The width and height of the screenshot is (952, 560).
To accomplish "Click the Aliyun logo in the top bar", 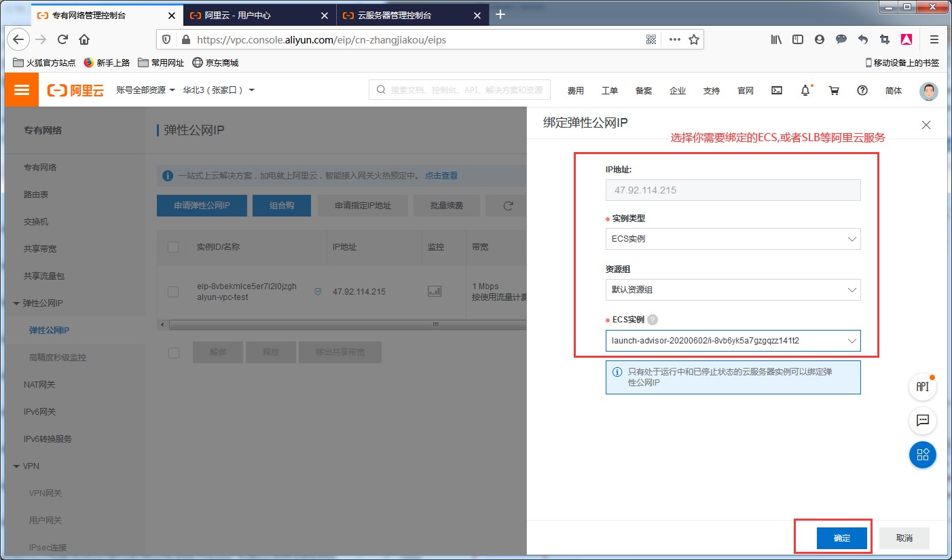I will (75, 90).
